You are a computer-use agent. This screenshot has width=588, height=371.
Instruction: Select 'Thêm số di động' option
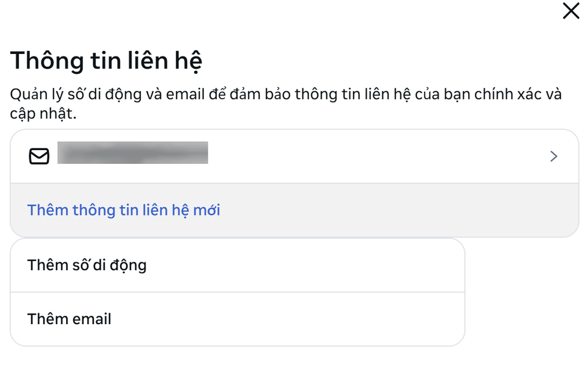(87, 265)
